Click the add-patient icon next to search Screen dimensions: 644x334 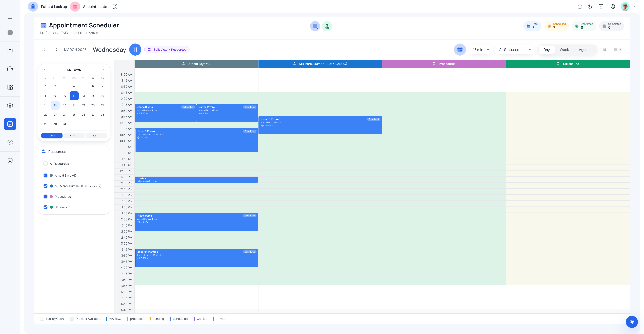[327, 26]
